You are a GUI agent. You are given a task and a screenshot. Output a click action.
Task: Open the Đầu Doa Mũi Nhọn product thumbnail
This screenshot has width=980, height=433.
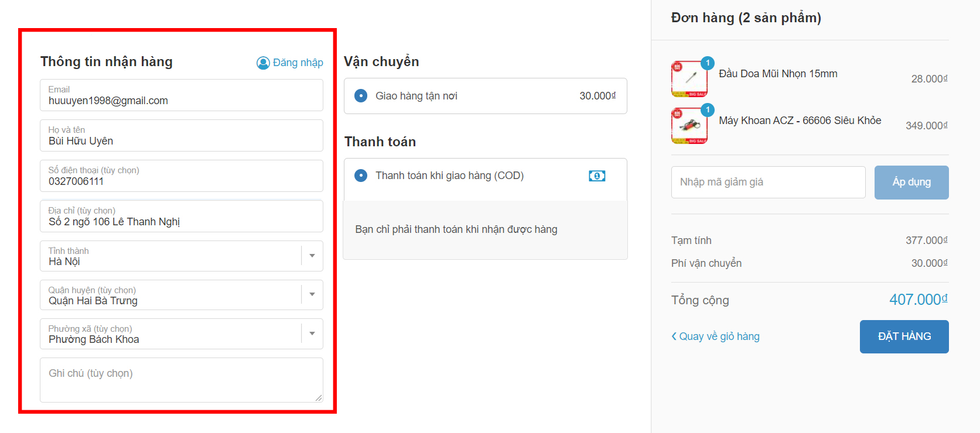(689, 78)
